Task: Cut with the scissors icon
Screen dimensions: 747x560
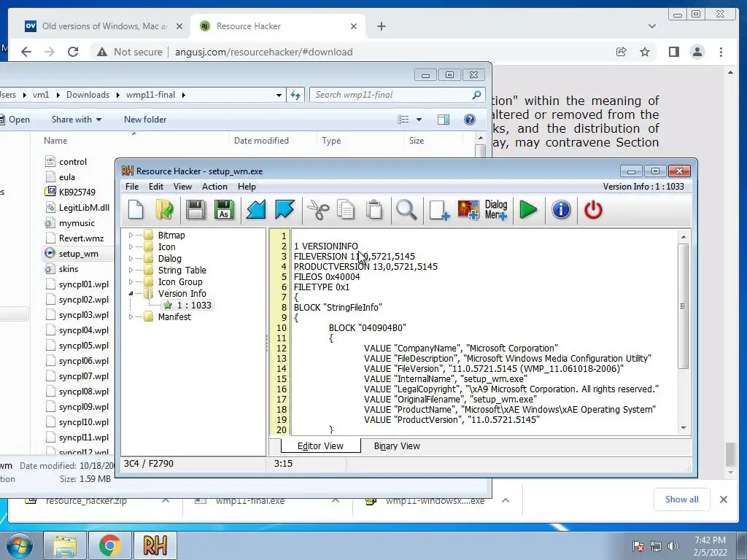Action: pyautogui.click(x=318, y=210)
